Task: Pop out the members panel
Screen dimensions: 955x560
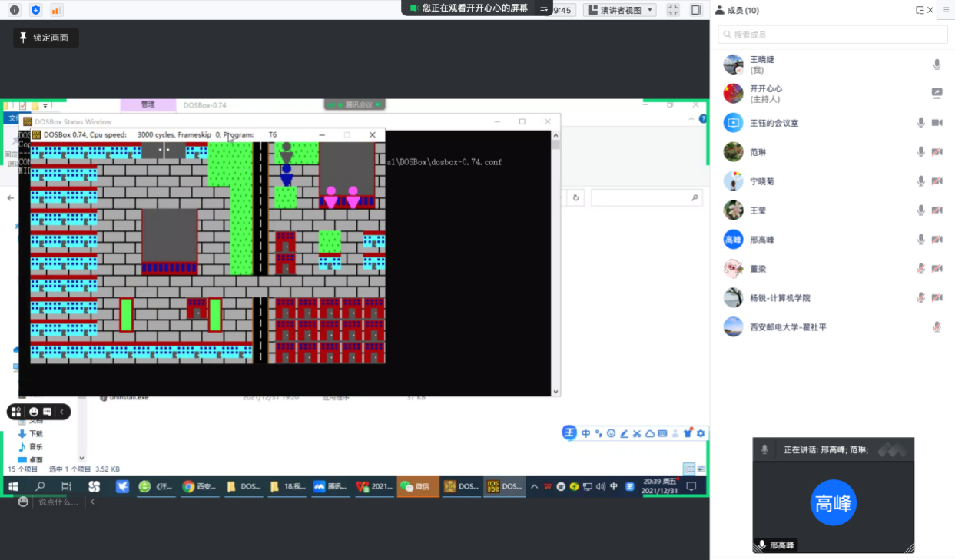Action: point(920,10)
